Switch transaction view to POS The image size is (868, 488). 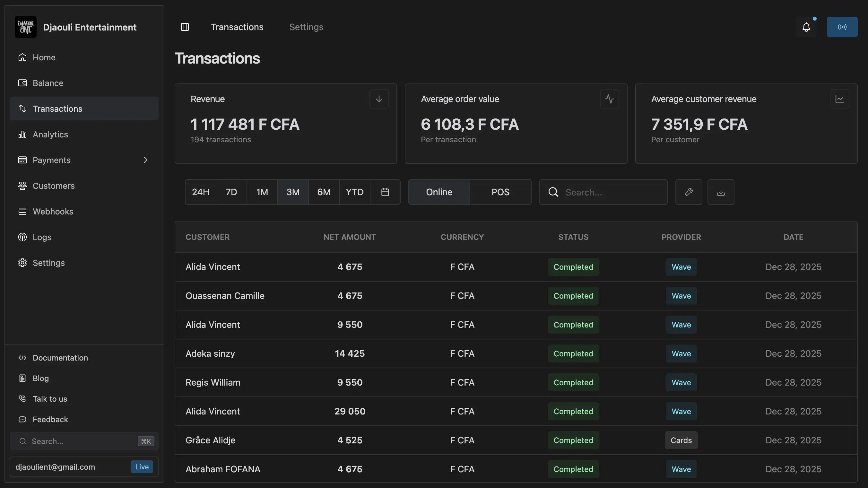500,192
